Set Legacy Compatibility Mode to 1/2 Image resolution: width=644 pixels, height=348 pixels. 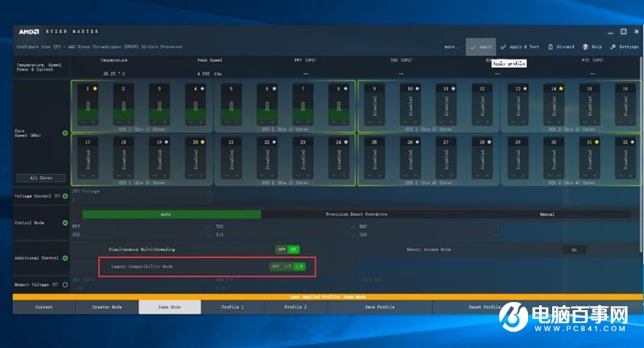(x=287, y=266)
